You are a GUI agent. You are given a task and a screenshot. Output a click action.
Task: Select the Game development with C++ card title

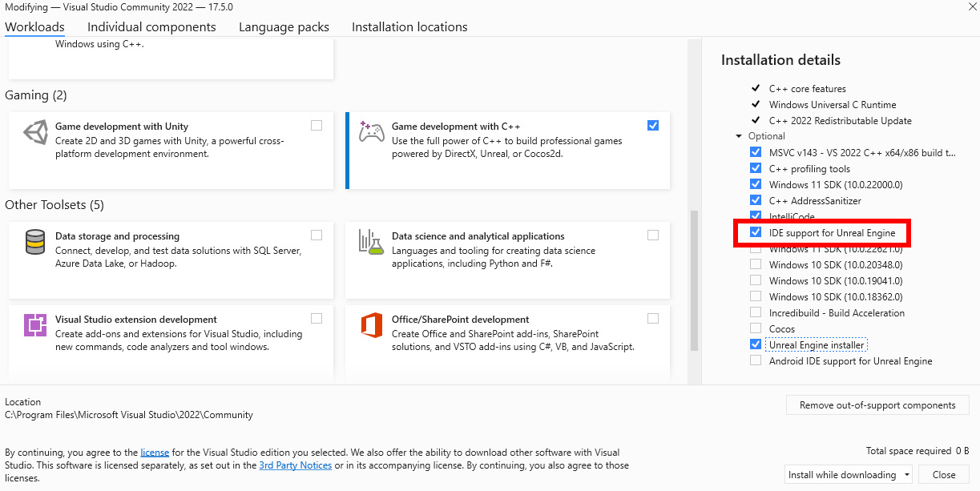coord(456,127)
